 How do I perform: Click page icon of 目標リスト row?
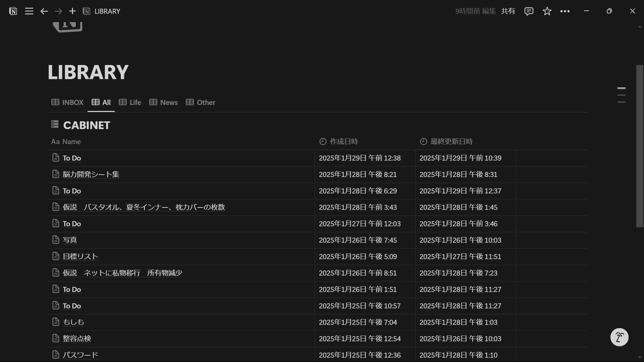(x=56, y=256)
